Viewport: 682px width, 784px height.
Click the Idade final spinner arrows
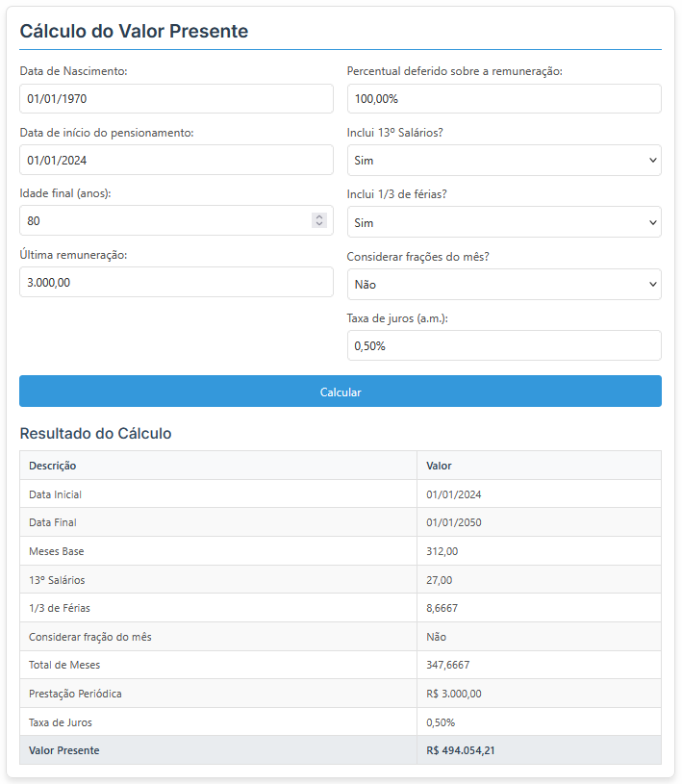(319, 221)
